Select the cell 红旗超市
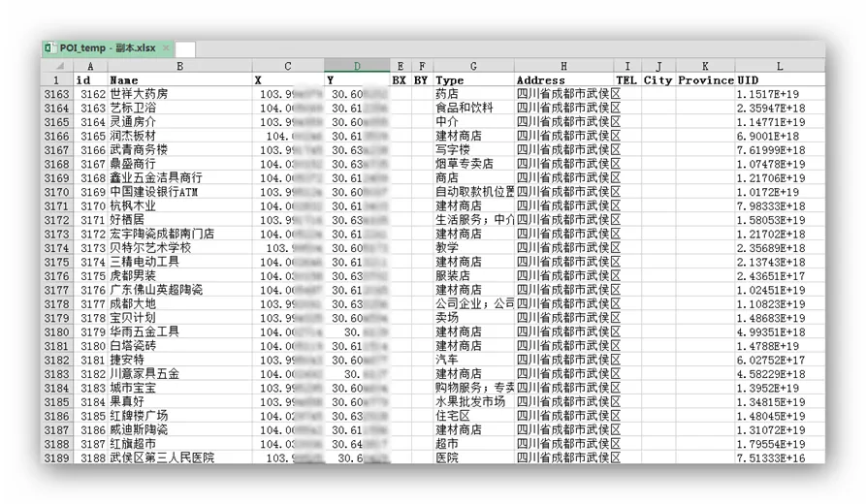The image size is (866, 504). [180, 444]
